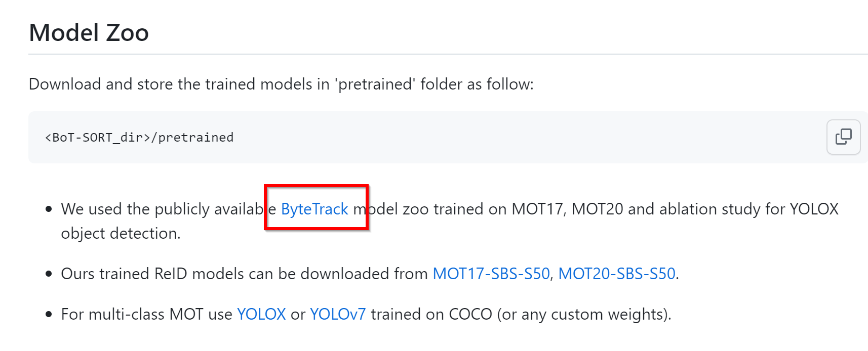Open the ByteTrack model zoo link
Screen dimensions: 868x351
[314, 209]
